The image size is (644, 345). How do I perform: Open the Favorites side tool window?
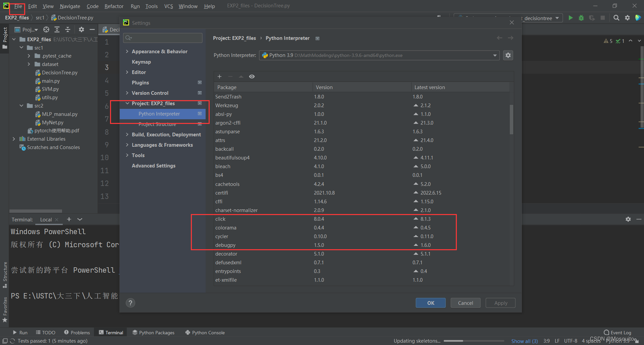point(5,310)
